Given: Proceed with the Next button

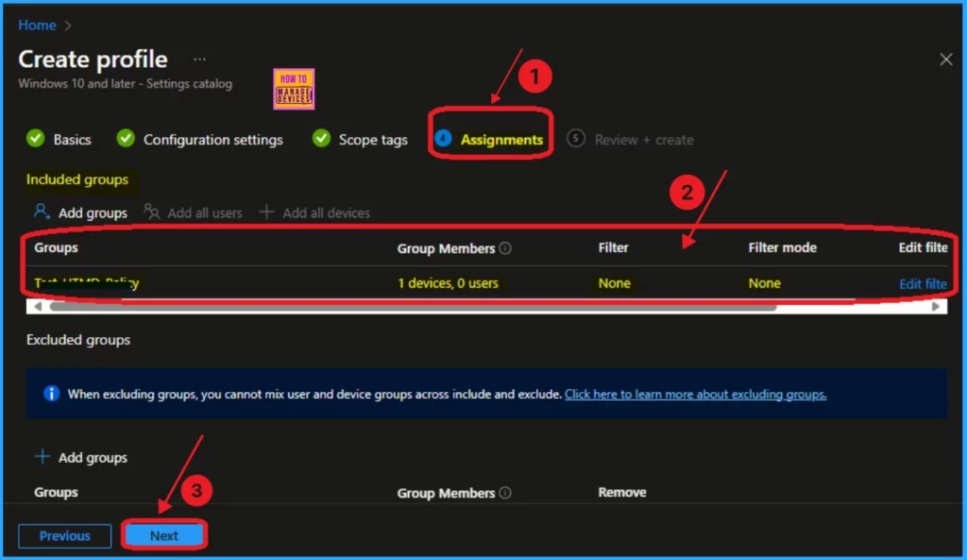Looking at the screenshot, I should [x=164, y=535].
